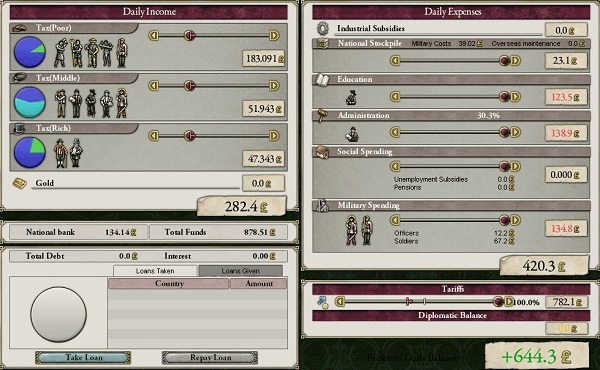Click the Social Spending house icon
Viewport: 600px width, 370px height.
(x=323, y=152)
